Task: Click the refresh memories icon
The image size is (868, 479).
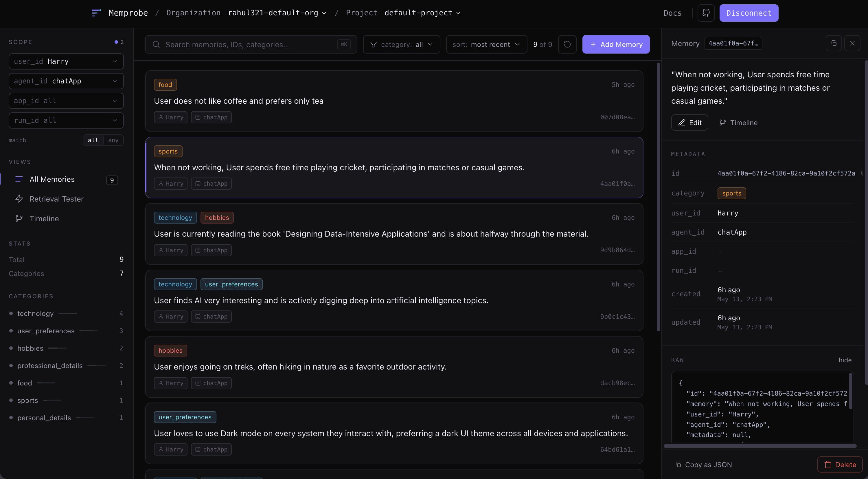Action: [567, 44]
